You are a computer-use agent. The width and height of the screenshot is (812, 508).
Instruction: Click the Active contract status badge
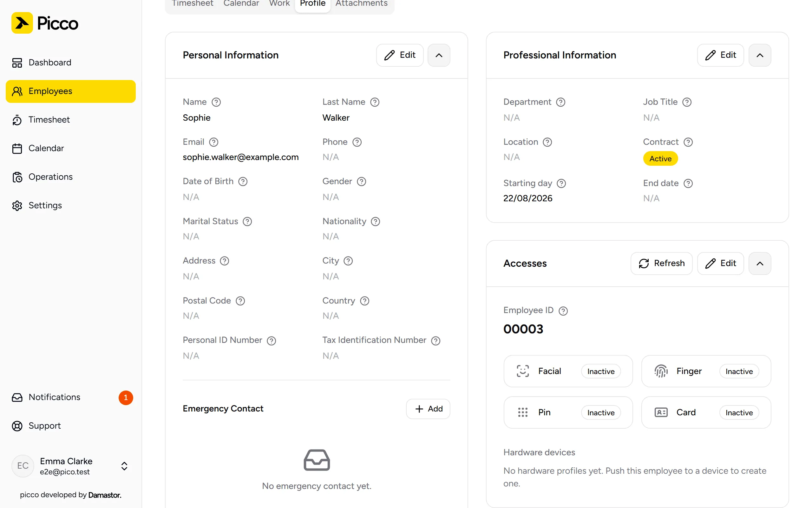coord(660,158)
